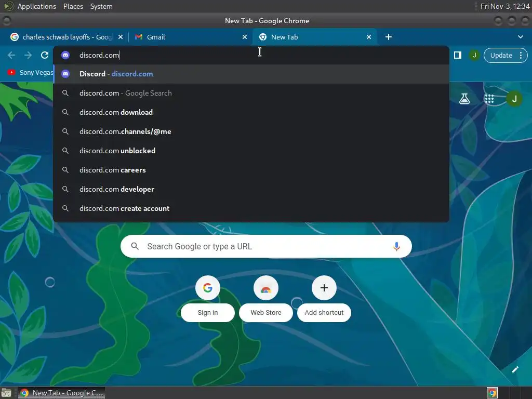Viewport: 532px width, 399px height.
Task: Click the Discord icon in the address bar
Action: pos(65,55)
